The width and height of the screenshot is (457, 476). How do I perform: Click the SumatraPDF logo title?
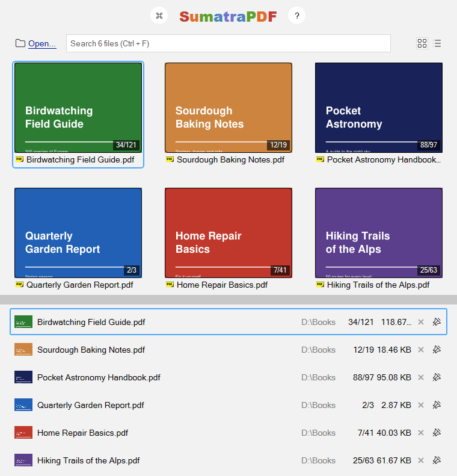coord(228,16)
